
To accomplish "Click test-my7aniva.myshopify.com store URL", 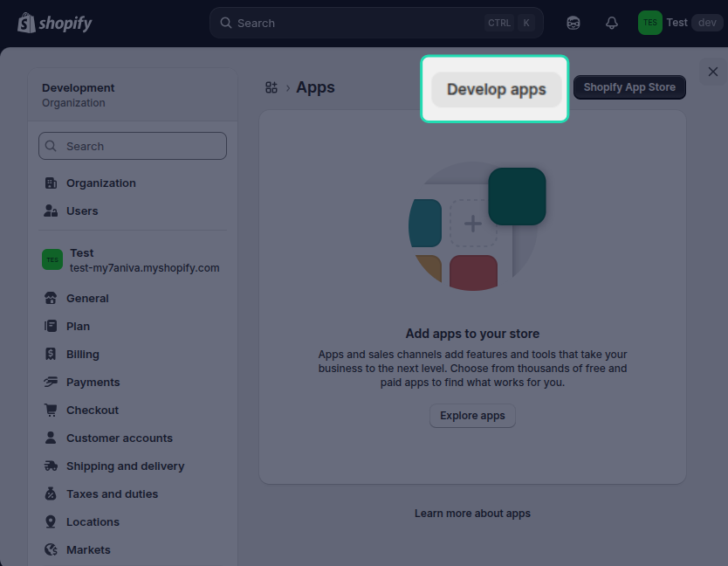I will (x=144, y=267).
